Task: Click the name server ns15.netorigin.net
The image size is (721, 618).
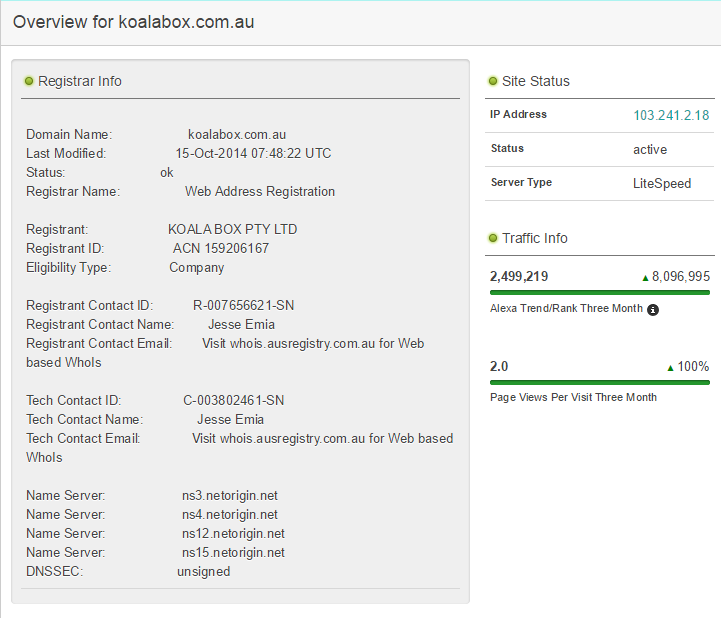Action: 233,553
